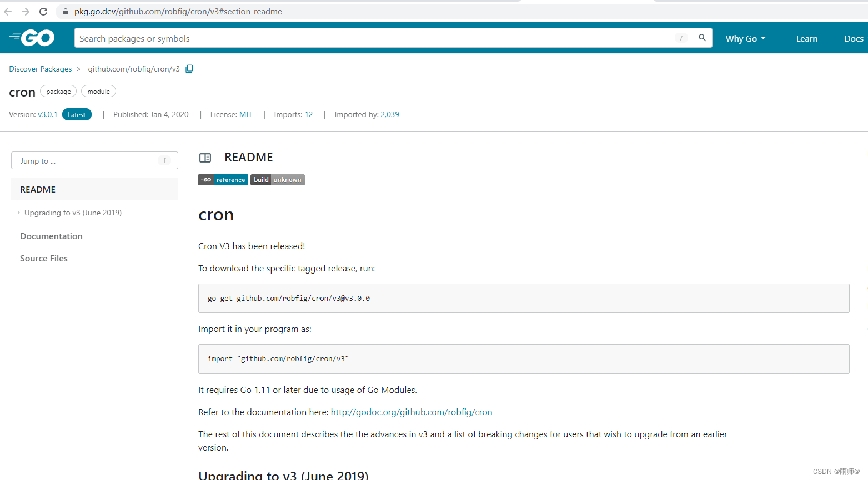The width and height of the screenshot is (868, 480).
Task: Select Documentation in the sidebar
Action: pyautogui.click(x=51, y=236)
